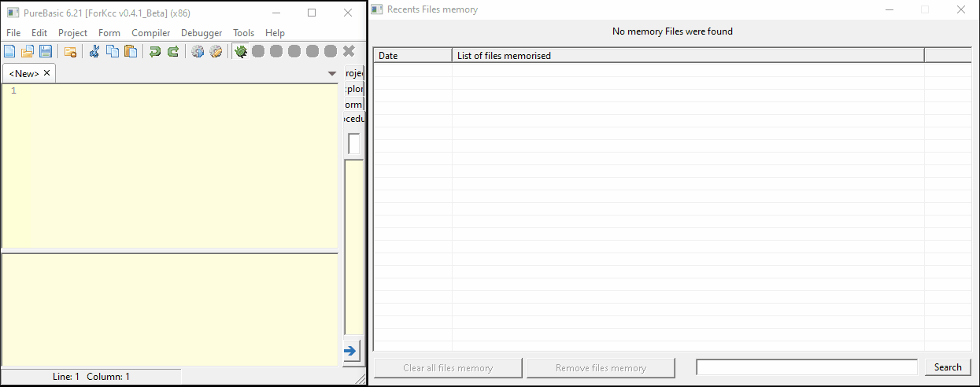
Task: Click the search text input field
Action: tap(807, 367)
